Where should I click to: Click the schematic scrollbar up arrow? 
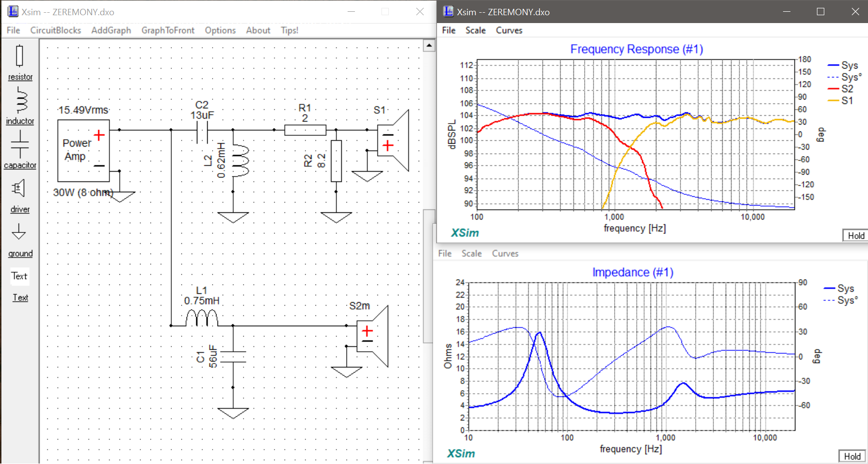coord(429,46)
